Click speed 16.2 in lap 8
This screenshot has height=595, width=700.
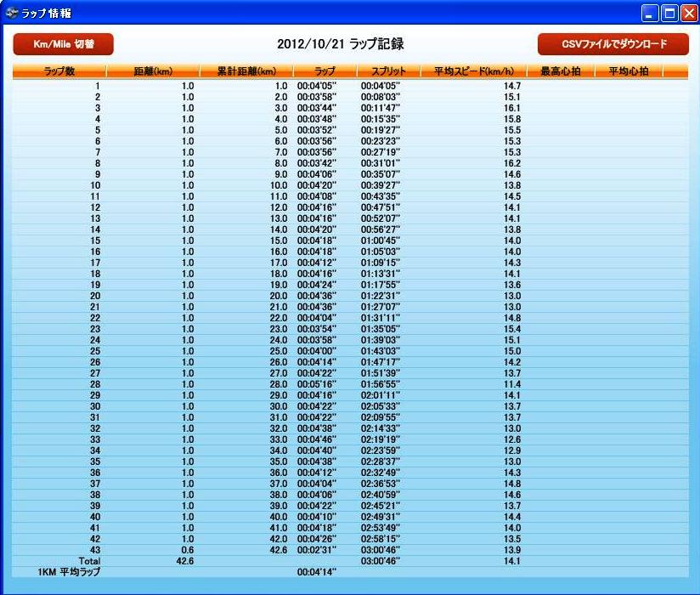[x=512, y=163]
